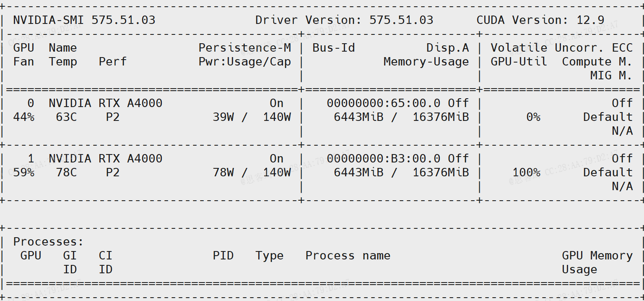Click the "78W / 140W" power reading
This screenshot has height=301, width=644.
[252, 173]
